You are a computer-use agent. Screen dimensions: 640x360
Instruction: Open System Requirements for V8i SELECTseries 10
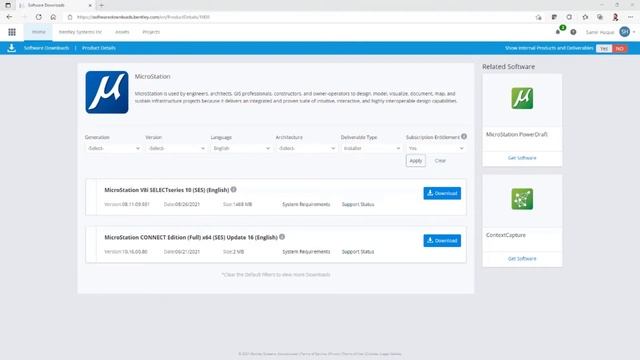click(x=306, y=204)
